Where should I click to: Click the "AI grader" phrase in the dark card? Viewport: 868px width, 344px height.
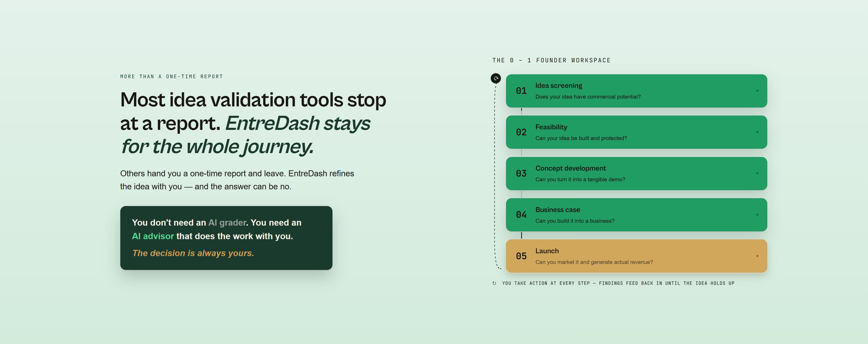pos(227,222)
